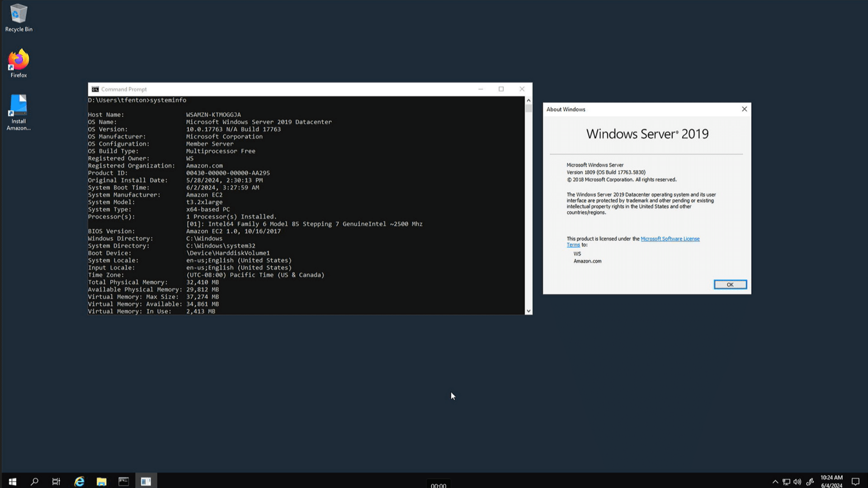Open Action Center notifications icon
Image resolution: width=868 pixels, height=488 pixels.
[855, 482]
